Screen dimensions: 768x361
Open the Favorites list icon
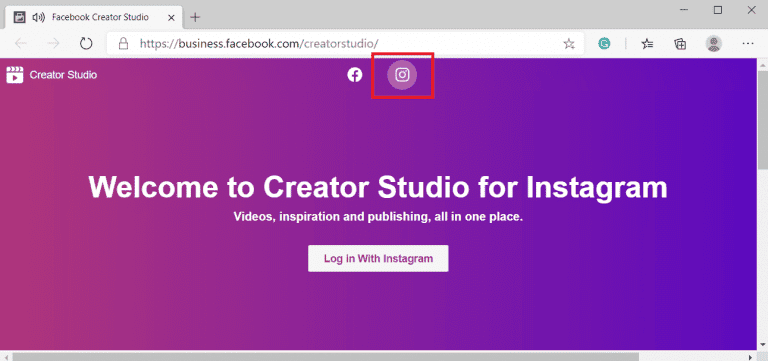point(648,44)
